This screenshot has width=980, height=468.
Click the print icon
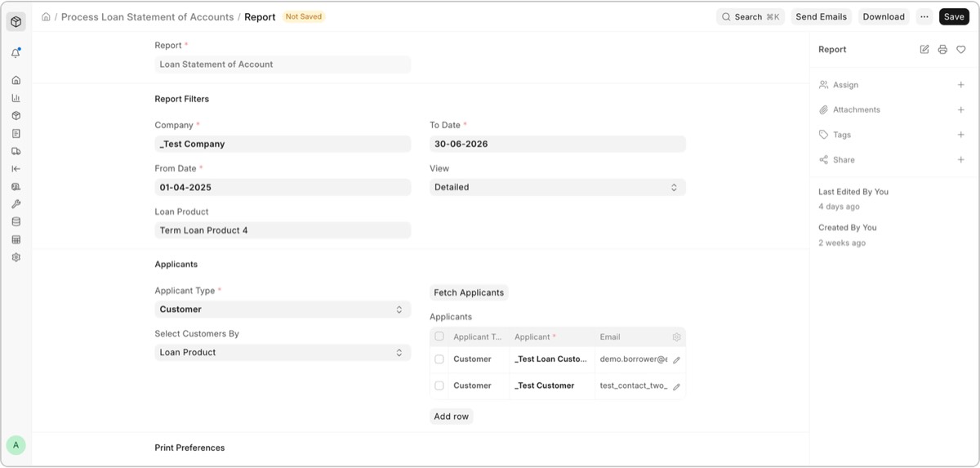click(942, 50)
